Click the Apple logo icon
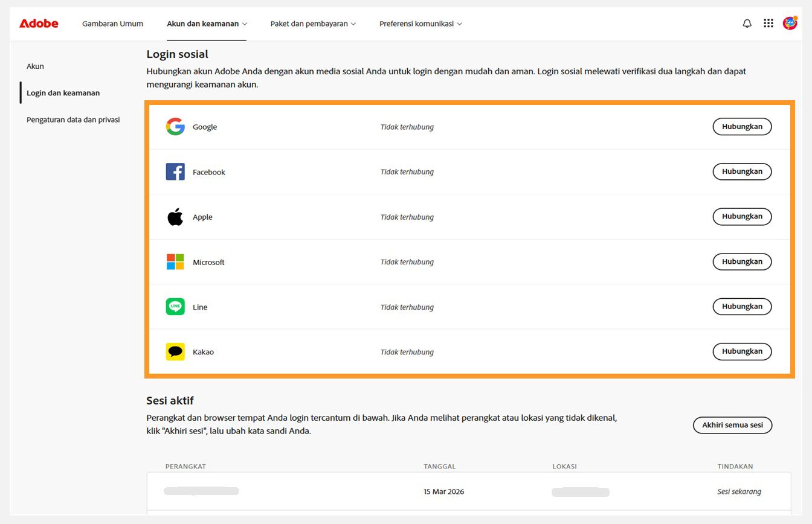Image resolution: width=812 pixels, height=524 pixels. 175,217
